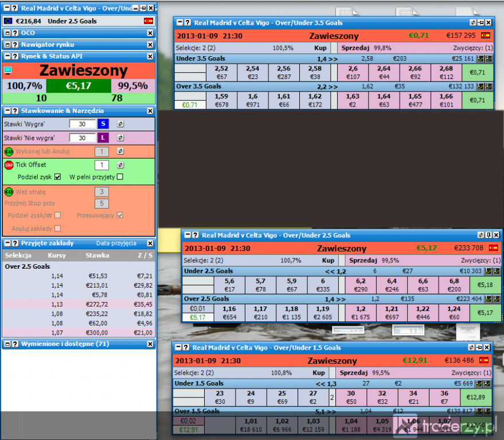
Task: Click green €12,89 profit cell in Under 1.5 Goals row
Action: (x=476, y=397)
